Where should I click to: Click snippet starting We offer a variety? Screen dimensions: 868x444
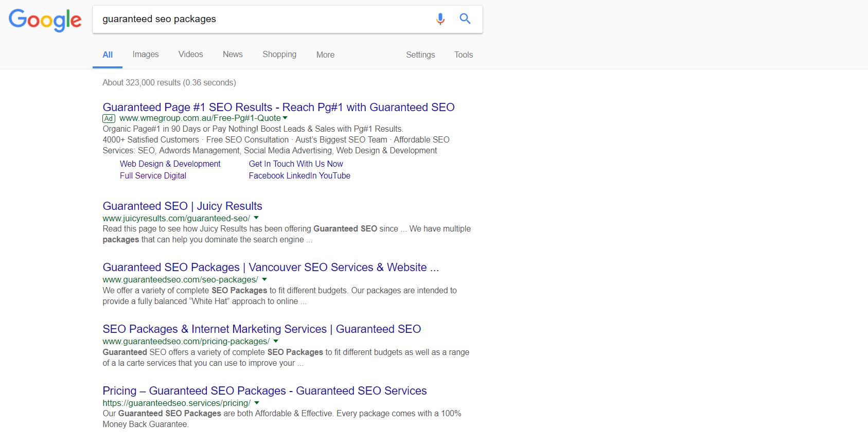(x=279, y=296)
